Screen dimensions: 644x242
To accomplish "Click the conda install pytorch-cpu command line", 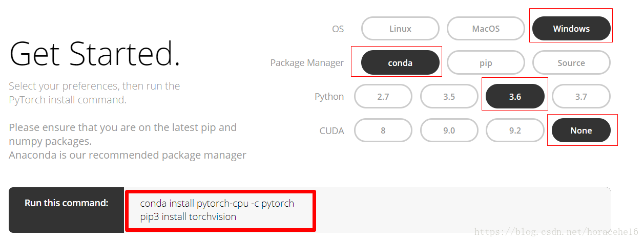I will pos(217,203).
